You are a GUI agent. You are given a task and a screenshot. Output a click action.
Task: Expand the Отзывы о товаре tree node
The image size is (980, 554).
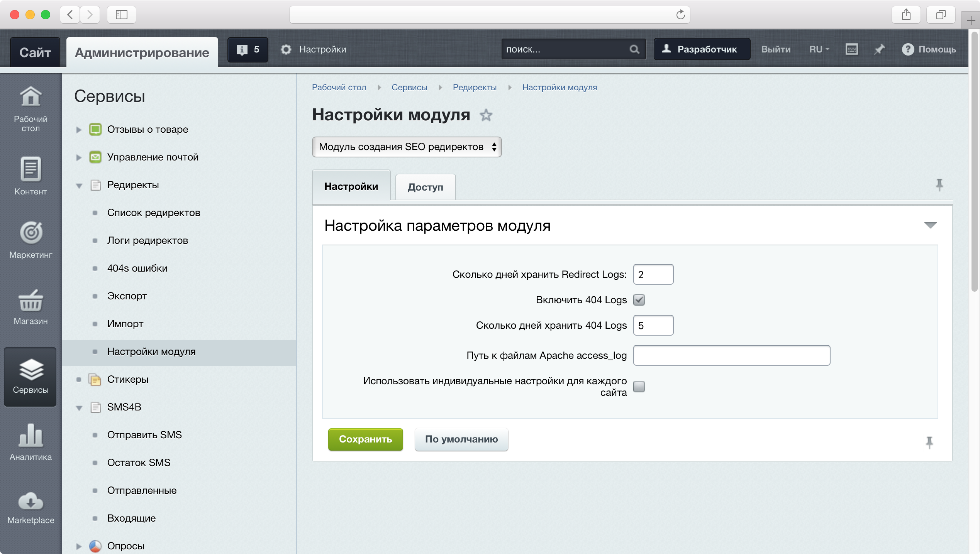[x=79, y=130]
